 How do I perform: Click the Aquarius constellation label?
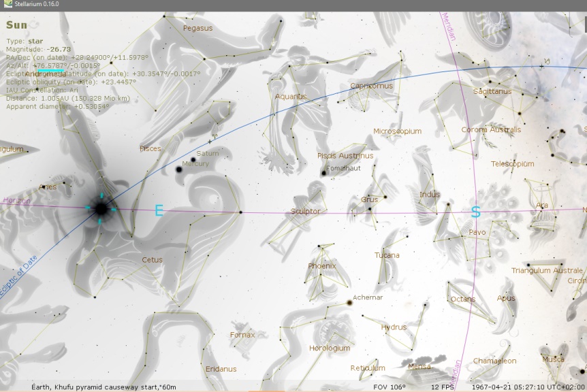[291, 97]
